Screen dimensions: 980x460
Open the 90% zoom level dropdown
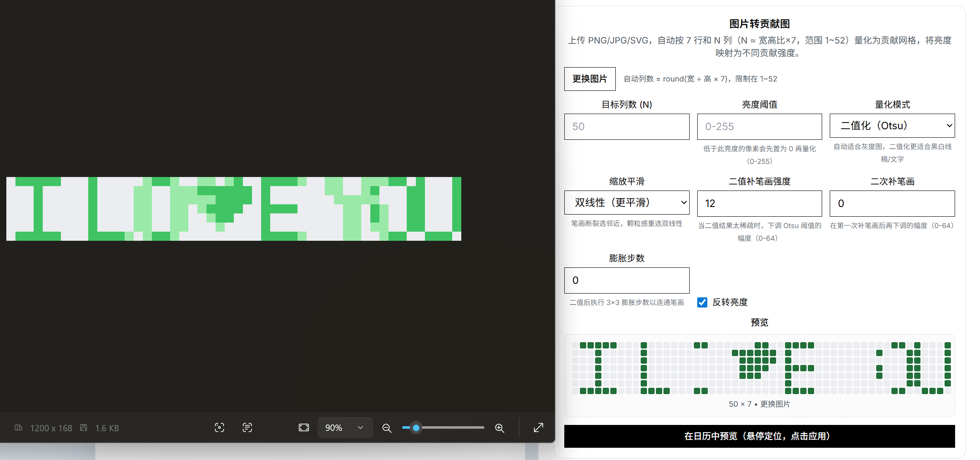[345, 427]
